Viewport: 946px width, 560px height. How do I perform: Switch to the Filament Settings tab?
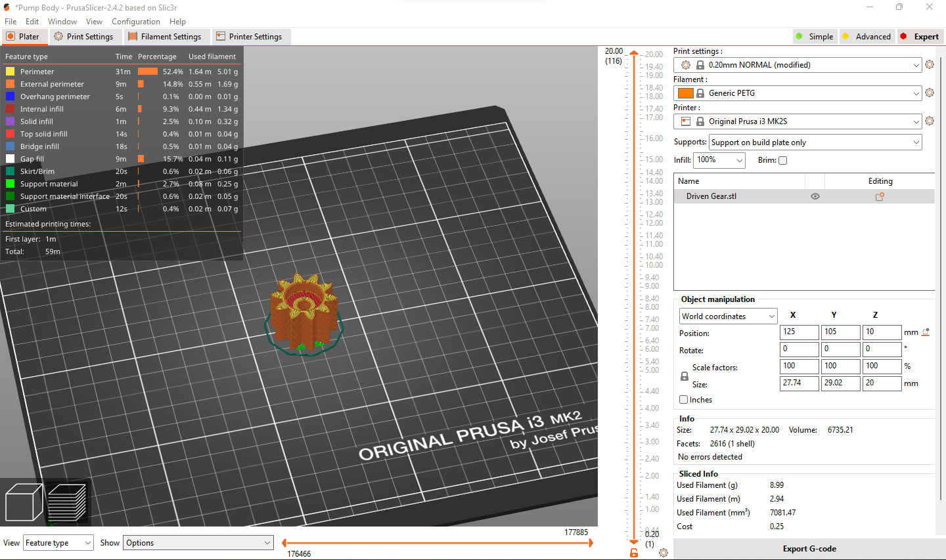click(x=165, y=37)
